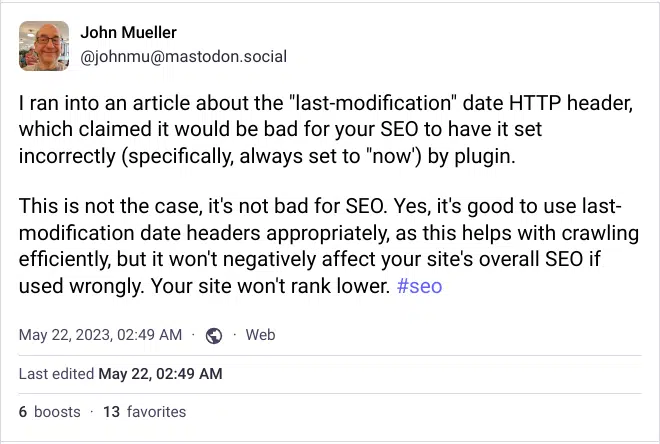Click the May 22, 2023 post timestamp
This screenshot has width=660, height=444.
100,335
